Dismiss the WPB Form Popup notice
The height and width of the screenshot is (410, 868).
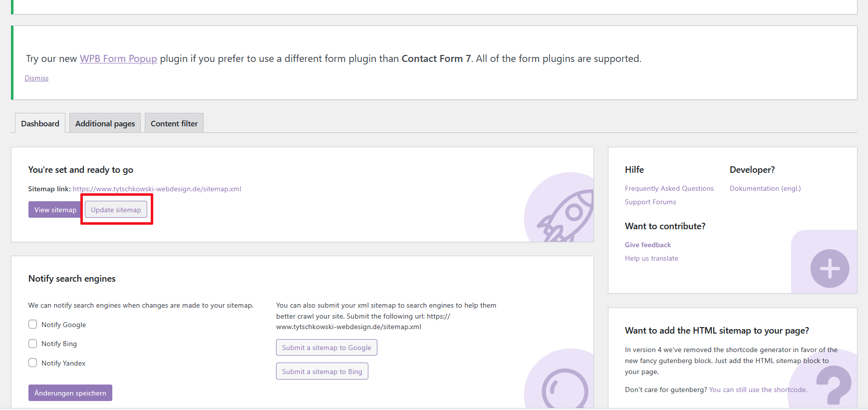(36, 78)
